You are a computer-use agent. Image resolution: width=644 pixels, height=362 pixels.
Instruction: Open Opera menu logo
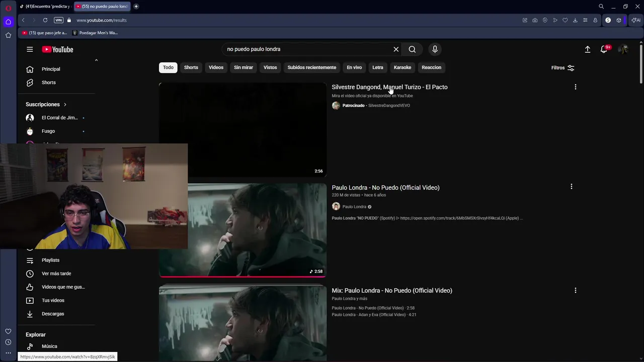coord(8,8)
